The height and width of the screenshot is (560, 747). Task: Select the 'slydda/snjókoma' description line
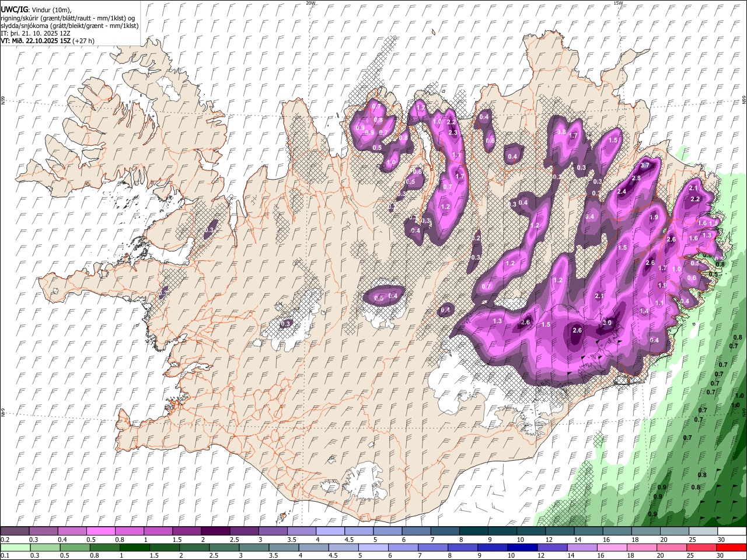tap(69, 26)
